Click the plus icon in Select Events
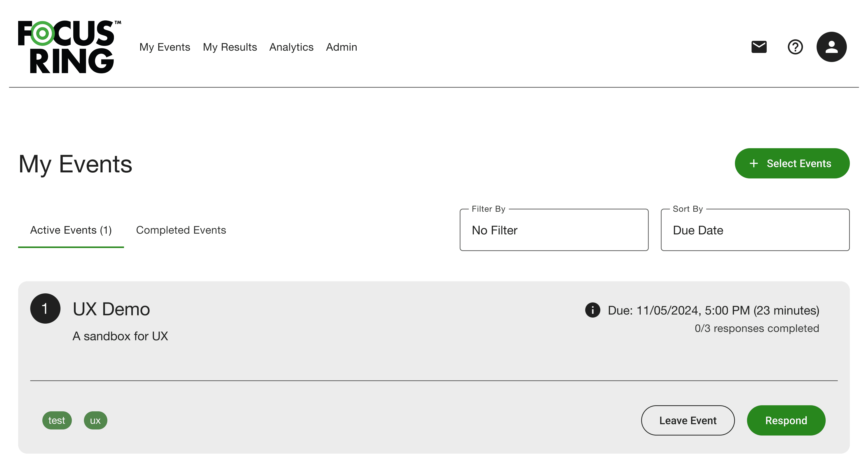The width and height of the screenshot is (868, 465). tap(754, 163)
